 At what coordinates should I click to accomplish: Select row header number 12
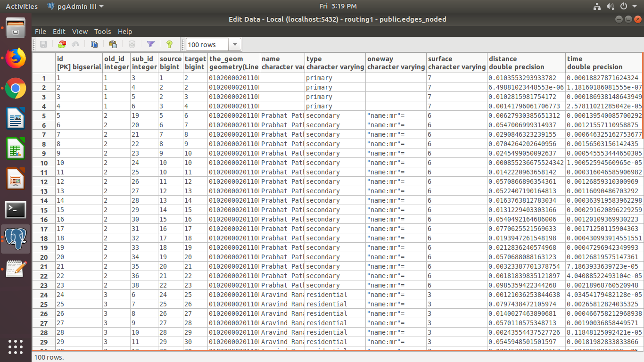[x=44, y=181]
